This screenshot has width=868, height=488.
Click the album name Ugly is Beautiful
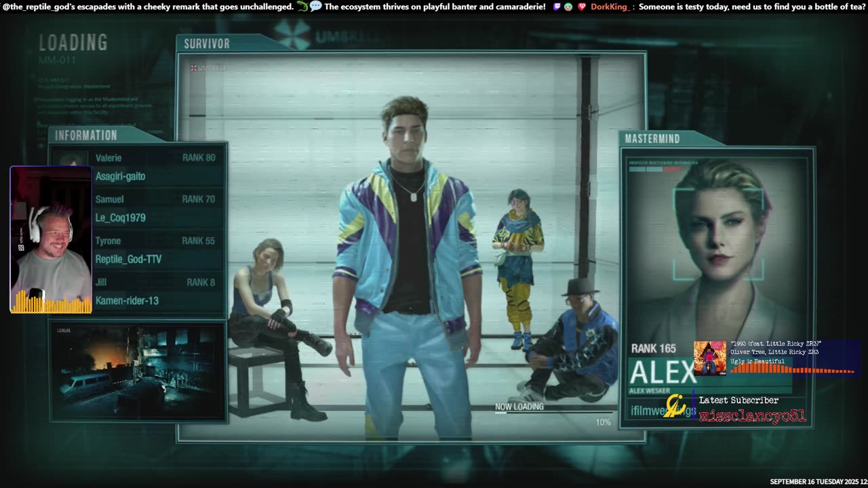[757, 361]
